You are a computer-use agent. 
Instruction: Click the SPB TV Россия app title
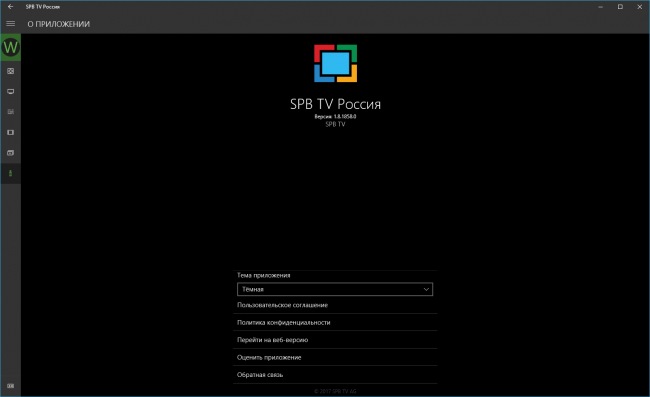tap(335, 104)
